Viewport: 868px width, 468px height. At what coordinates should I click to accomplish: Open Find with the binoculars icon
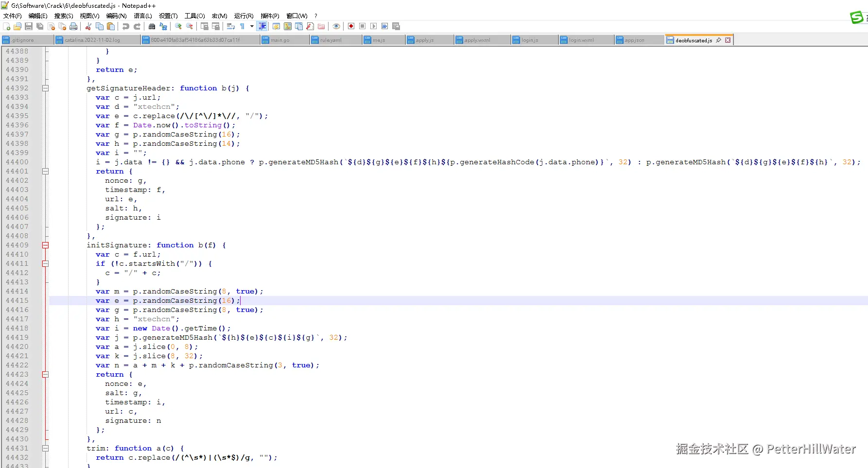point(152,26)
